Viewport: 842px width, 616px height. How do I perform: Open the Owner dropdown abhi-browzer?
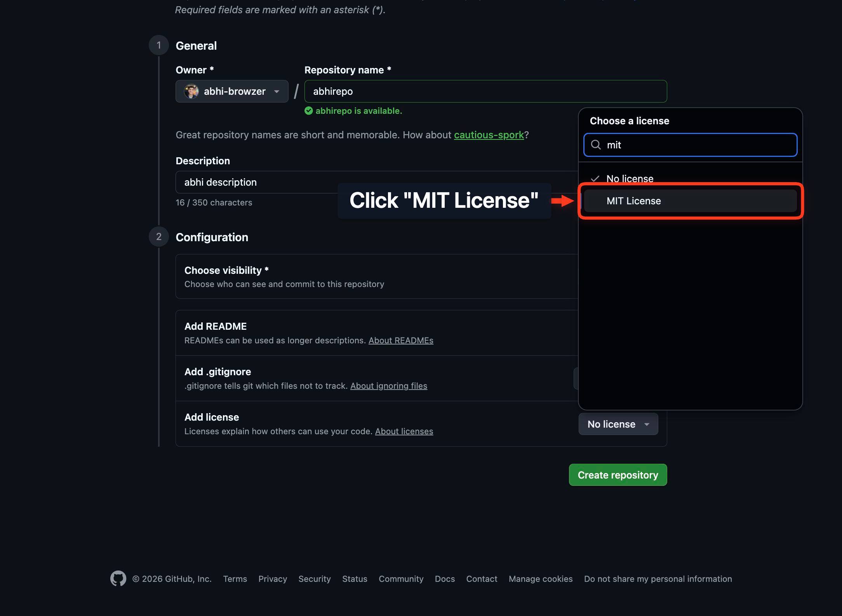(232, 91)
